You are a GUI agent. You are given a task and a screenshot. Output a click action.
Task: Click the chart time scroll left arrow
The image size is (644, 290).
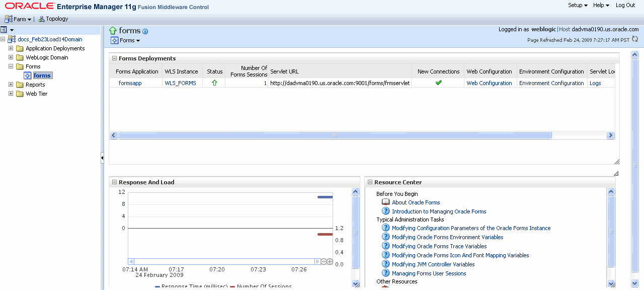pos(131,262)
